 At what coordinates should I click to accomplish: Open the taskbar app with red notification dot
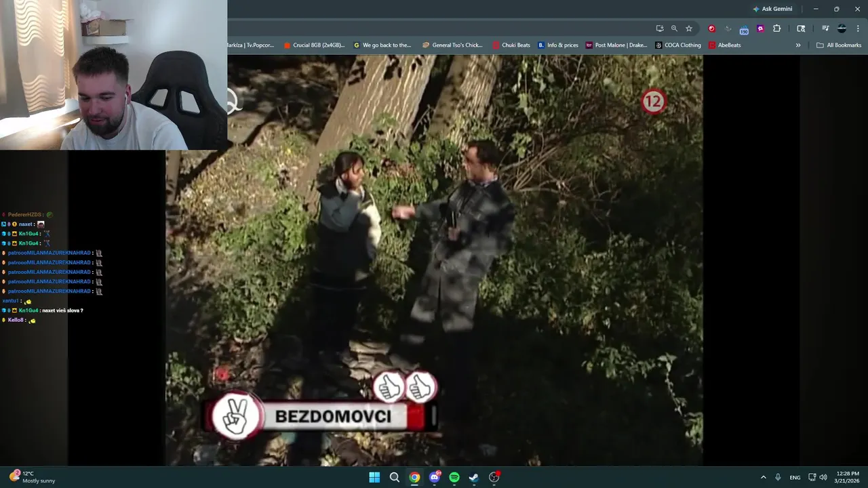pos(494,477)
